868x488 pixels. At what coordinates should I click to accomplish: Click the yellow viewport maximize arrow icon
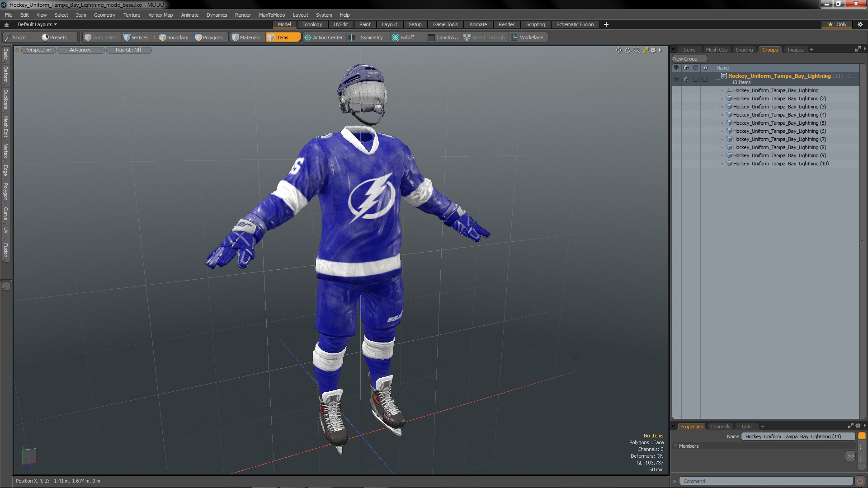646,50
